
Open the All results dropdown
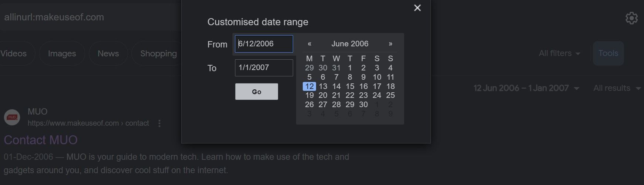[617, 88]
